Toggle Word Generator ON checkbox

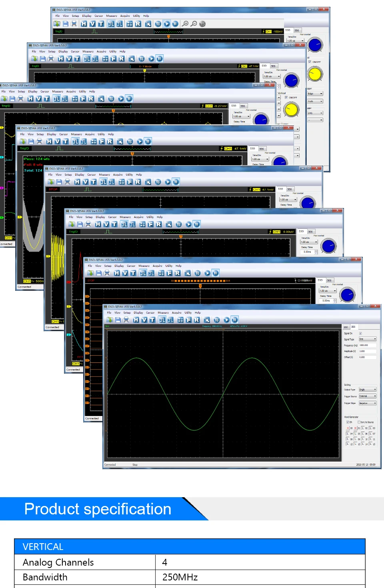[348, 422]
